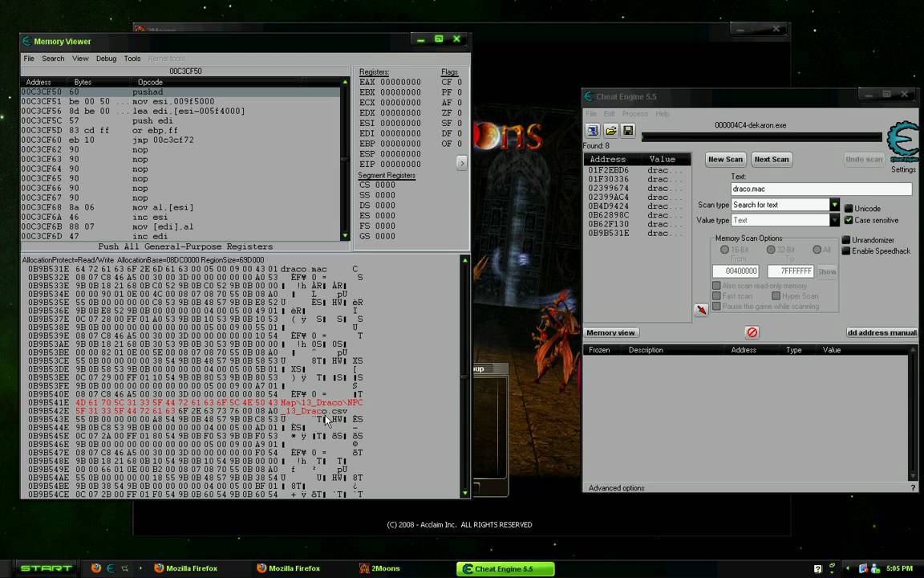Click the help question mark tray icon
The width and height of the screenshot is (924, 578).
pos(817,568)
